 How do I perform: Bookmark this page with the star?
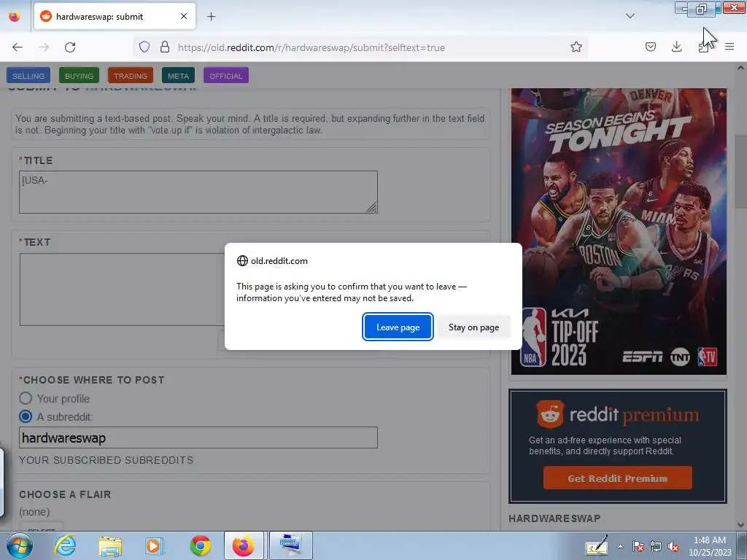pos(576,47)
